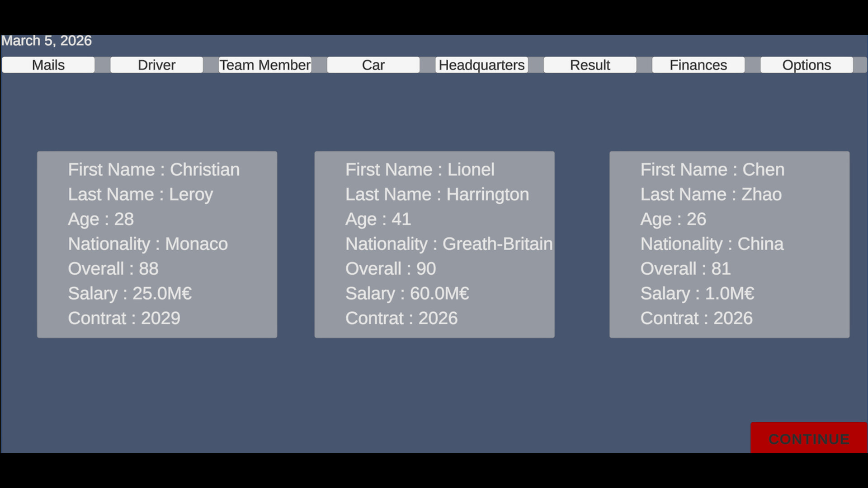Click Nationality Monaco text
868x488 pixels.
click(x=148, y=244)
